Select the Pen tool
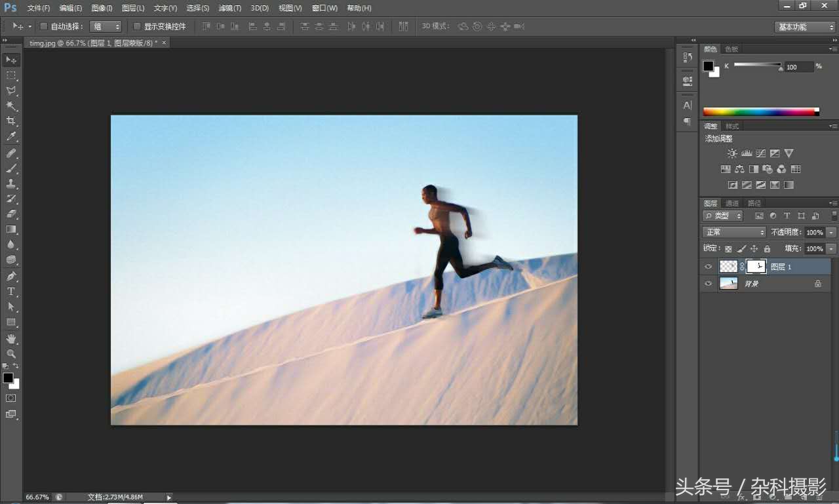Screen dimensions: 839x504 pyautogui.click(x=11, y=276)
